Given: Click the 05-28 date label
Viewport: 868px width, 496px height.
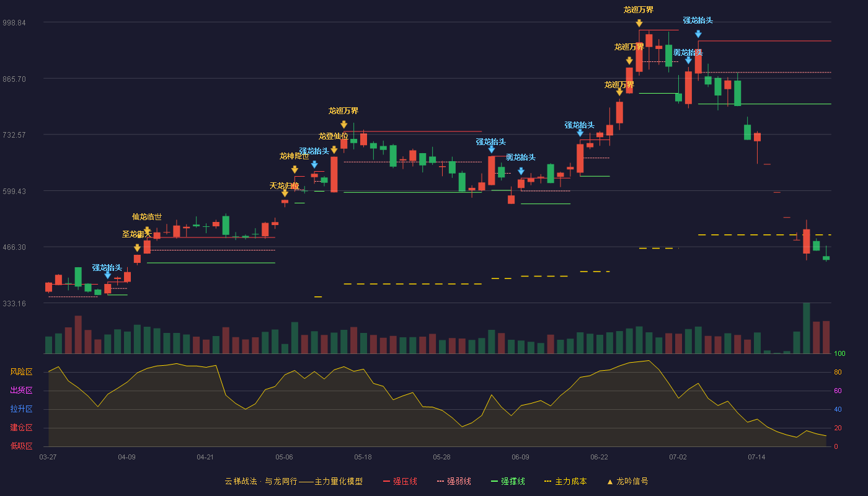Looking at the screenshot, I should [x=441, y=457].
